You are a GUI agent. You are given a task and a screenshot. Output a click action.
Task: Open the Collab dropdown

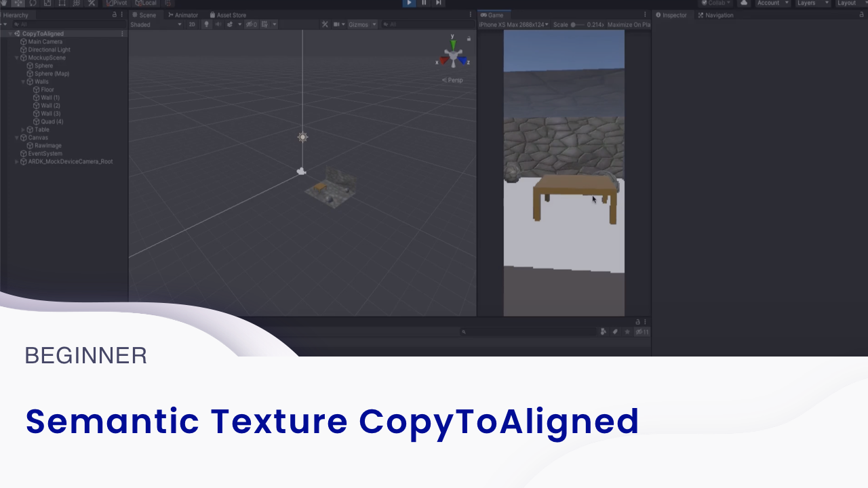[x=716, y=3]
